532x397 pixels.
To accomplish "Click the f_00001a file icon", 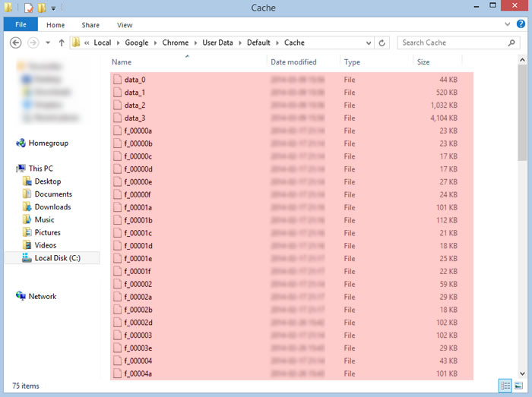I will (117, 208).
